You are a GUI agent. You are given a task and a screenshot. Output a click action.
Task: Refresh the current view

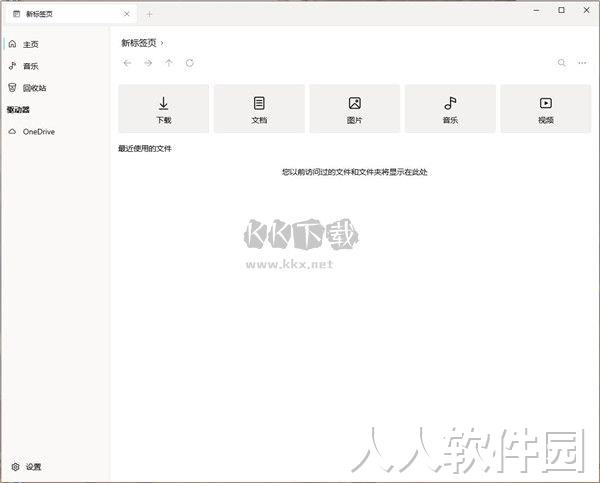[x=190, y=63]
